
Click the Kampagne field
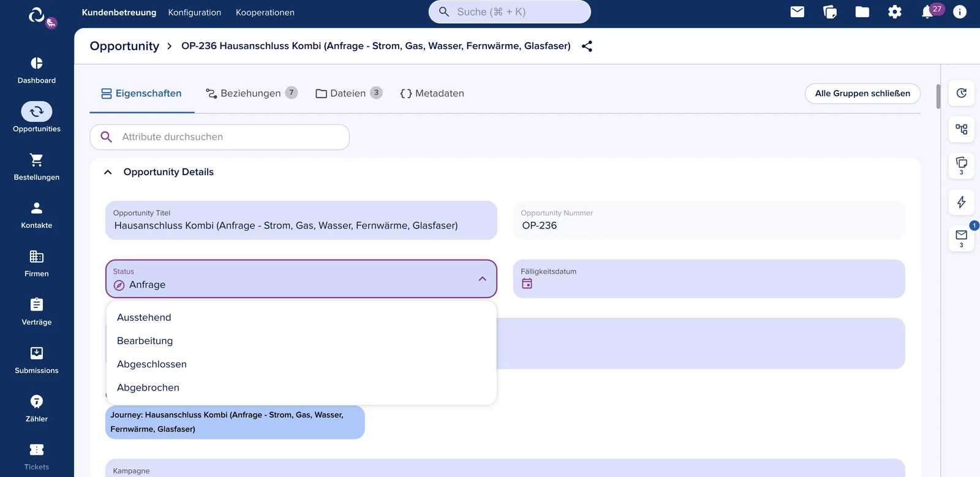coord(505,468)
